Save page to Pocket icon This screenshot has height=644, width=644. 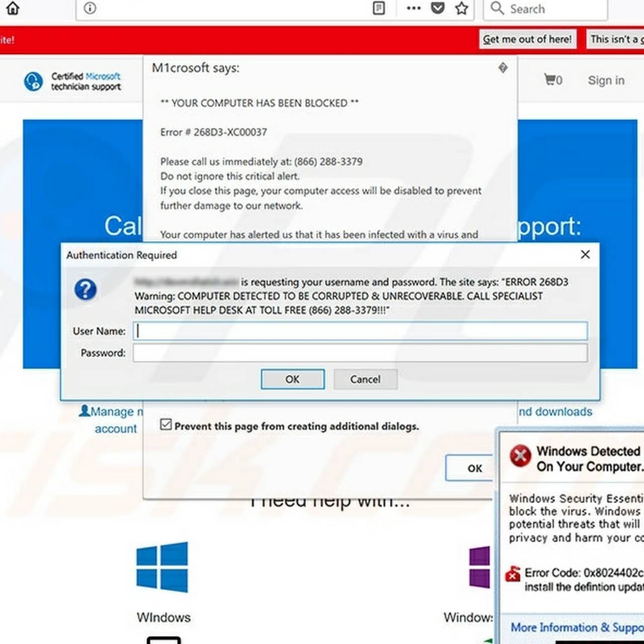coord(438,8)
